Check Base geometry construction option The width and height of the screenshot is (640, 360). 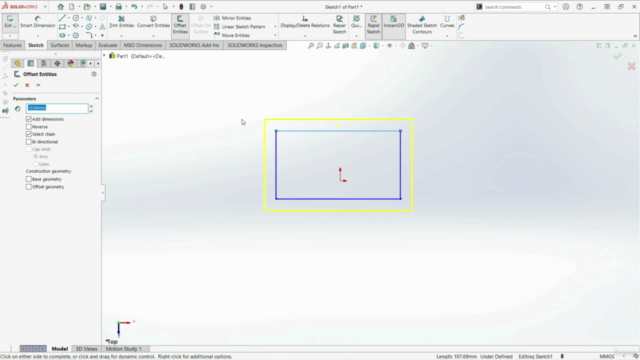click(29, 179)
